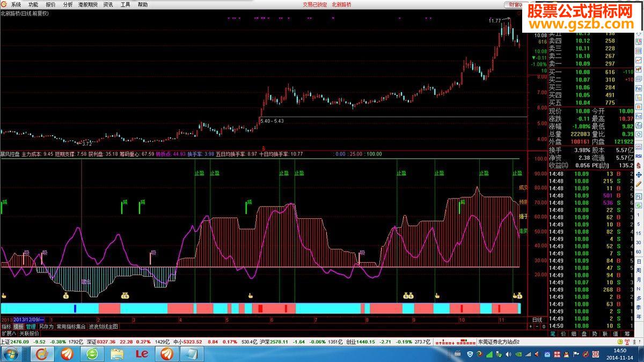Open the 报价 menu

pos(50,4)
